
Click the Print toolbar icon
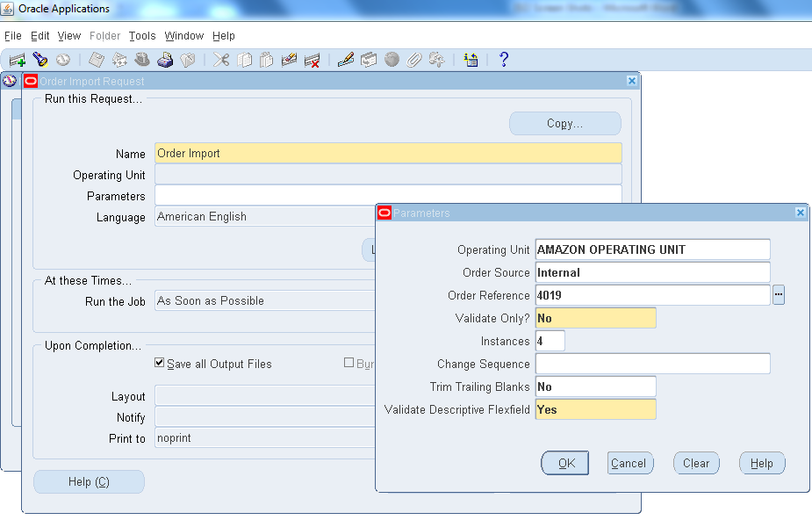tap(165, 60)
